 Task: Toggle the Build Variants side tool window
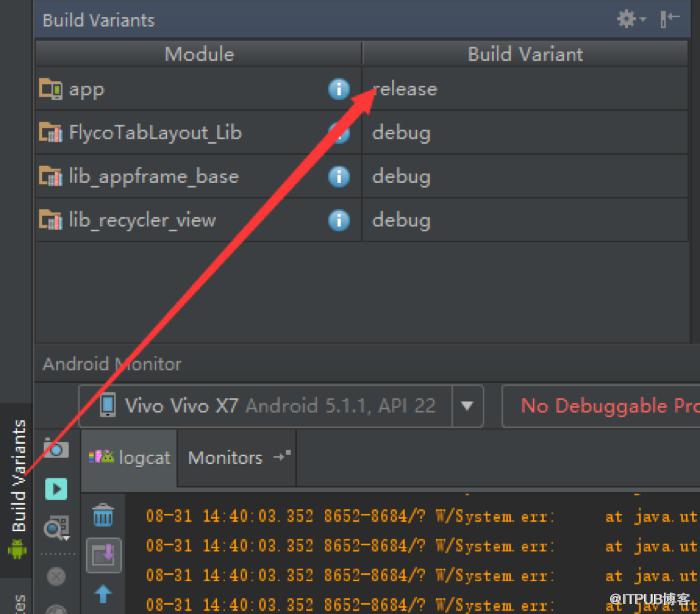point(17,489)
